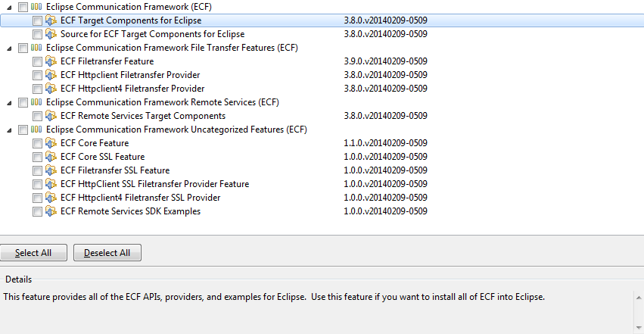
Task: Check the ECF Target Components for Eclipse checkbox
Action: (37, 20)
